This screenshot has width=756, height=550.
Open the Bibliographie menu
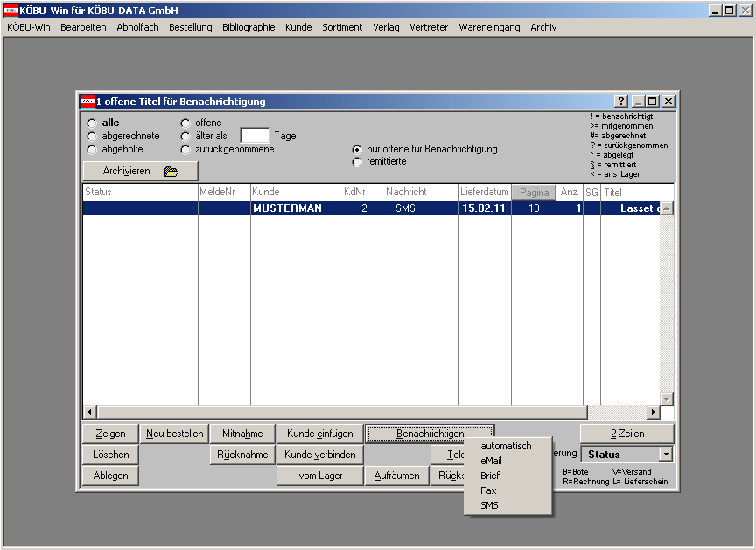point(248,27)
